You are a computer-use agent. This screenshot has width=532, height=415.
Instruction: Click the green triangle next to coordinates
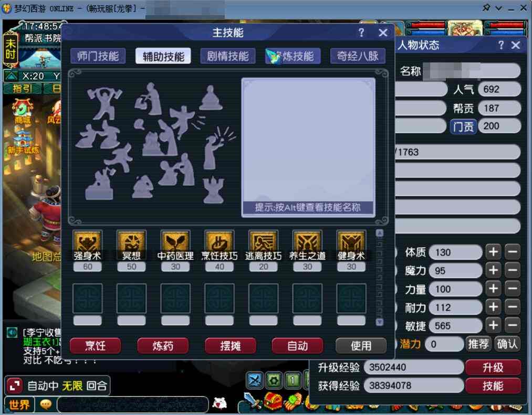pos(11,76)
